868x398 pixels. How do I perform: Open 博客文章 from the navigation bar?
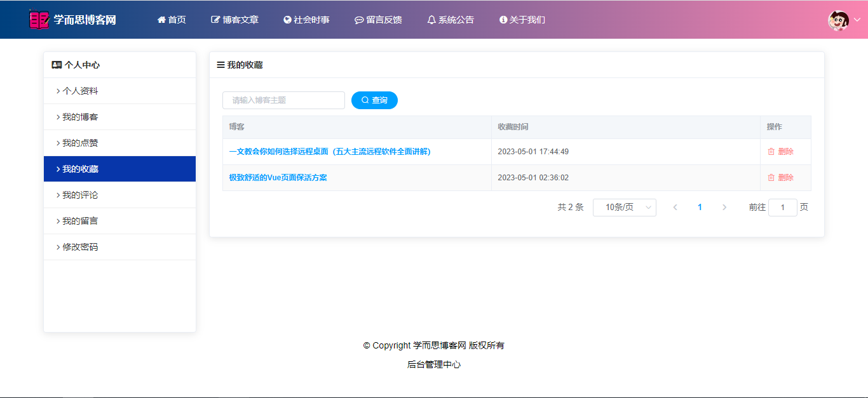click(234, 20)
